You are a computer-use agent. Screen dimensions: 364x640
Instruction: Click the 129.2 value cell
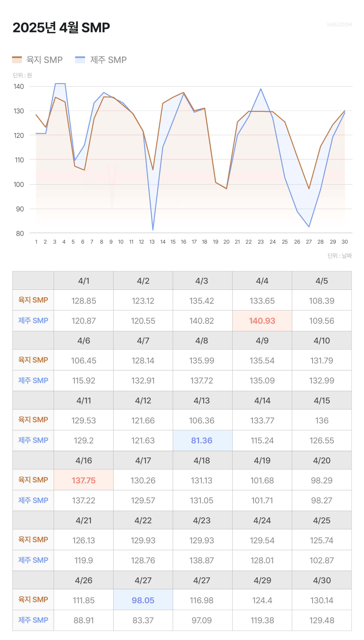(x=83, y=441)
